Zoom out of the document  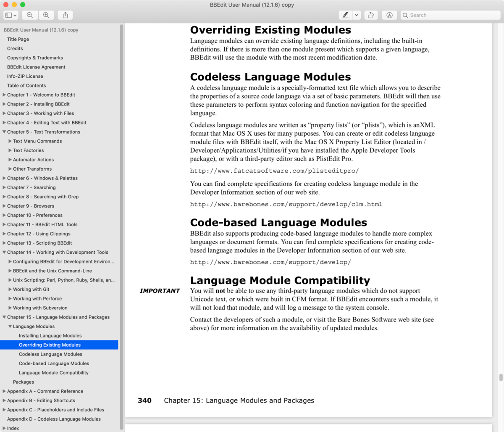tap(29, 15)
